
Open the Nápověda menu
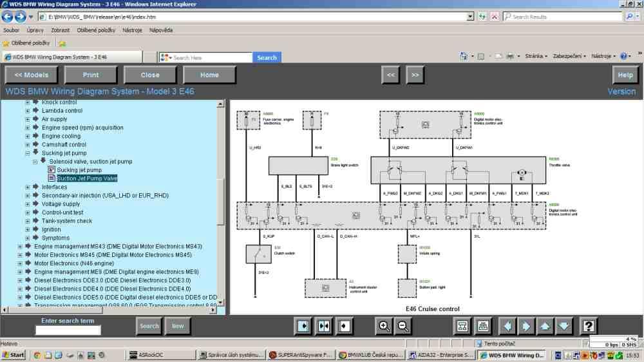(161, 30)
